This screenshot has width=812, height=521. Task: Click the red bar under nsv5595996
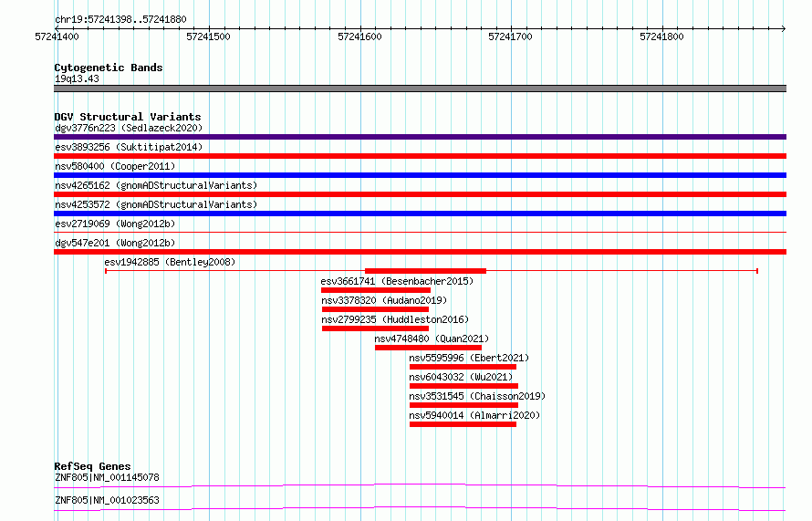(463, 367)
